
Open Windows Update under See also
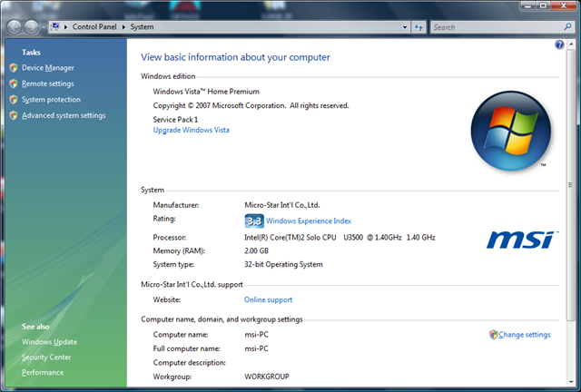[x=49, y=342]
